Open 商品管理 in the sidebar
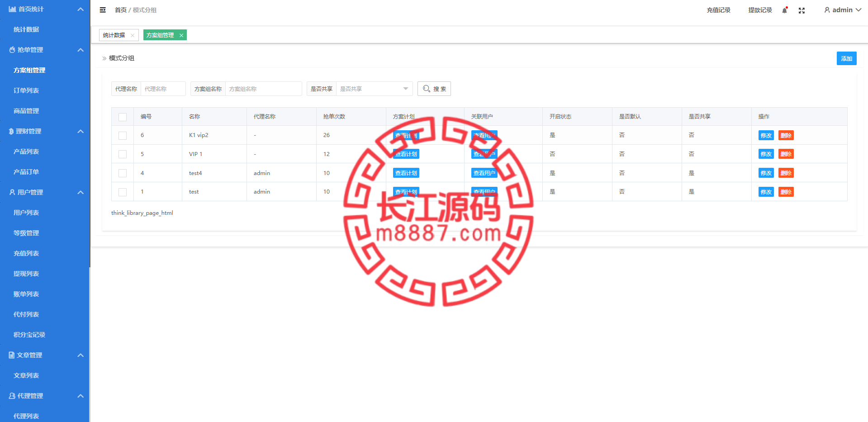The image size is (868, 422). click(x=26, y=111)
